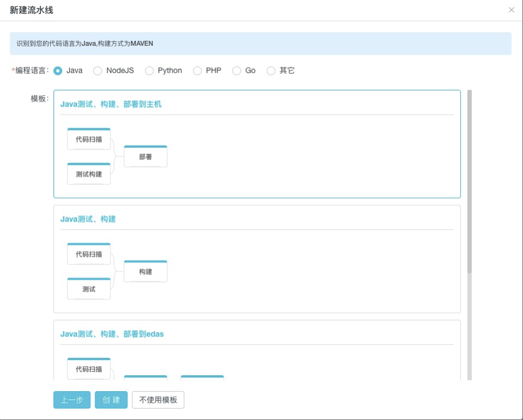The width and height of the screenshot is (523, 420).
Task: Select the NodeJS radio option
Action: pos(97,71)
